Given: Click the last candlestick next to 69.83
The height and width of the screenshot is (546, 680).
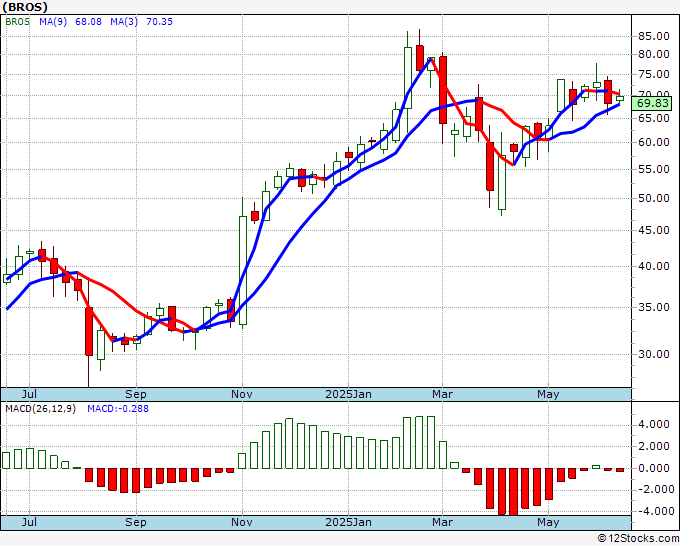Looking at the screenshot, I should (x=620, y=98).
